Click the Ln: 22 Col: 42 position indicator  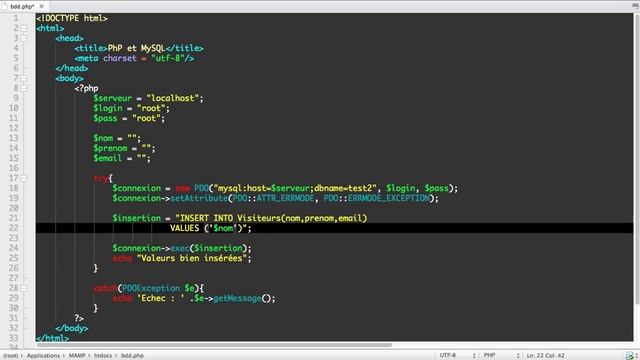pos(545,356)
